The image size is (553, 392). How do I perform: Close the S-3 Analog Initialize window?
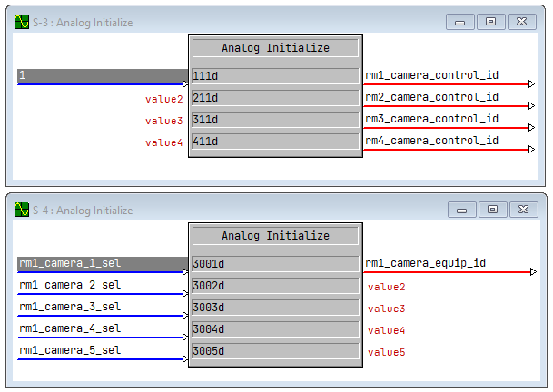pyautogui.click(x=521, y=22)
